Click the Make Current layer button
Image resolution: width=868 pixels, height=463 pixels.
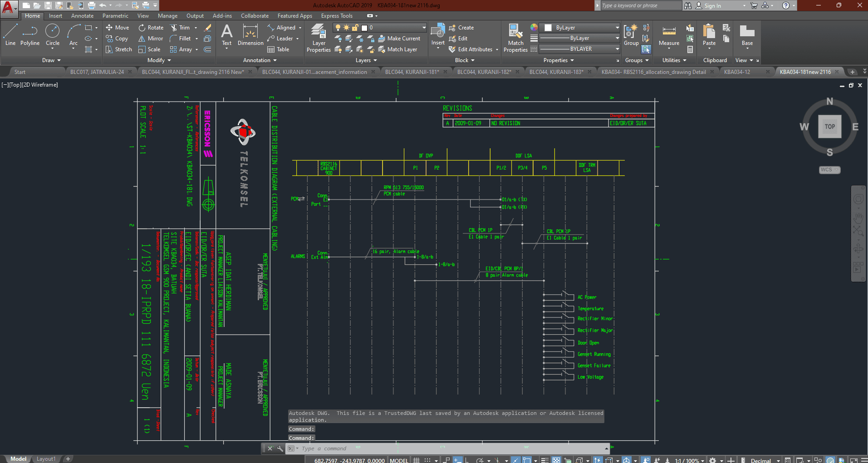pyautogui.click(x=399, y=39)
